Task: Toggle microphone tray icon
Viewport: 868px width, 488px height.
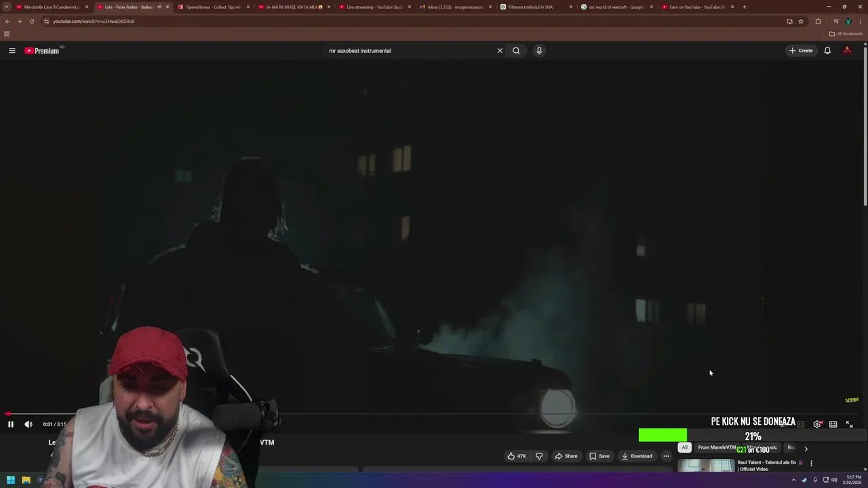Action: pyautogui.click(x=814, y=480)
